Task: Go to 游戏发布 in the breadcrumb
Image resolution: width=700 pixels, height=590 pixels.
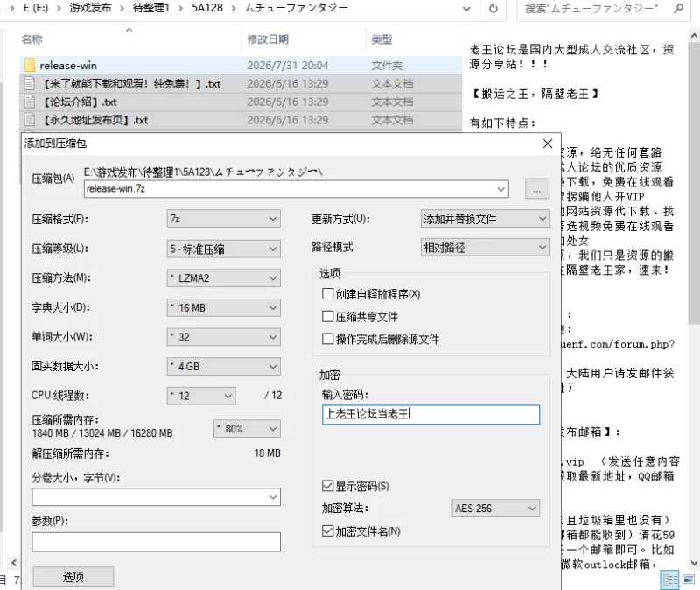Action: point(90,8)
